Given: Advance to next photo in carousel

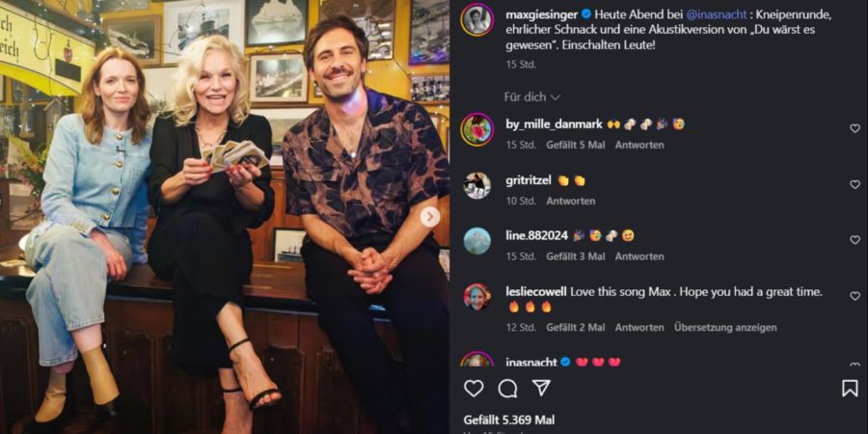Looking at the screenshot, I should (429, 217).
